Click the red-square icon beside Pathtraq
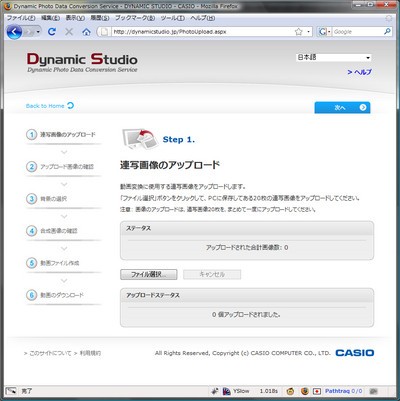The height and width of the screenshot is (401, 400). [x=317, y=391]
